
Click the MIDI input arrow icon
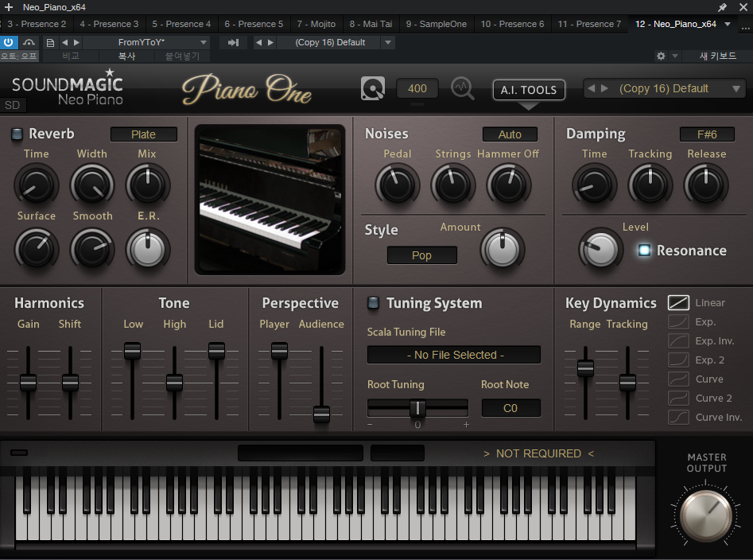pyautogui.click(x=233, y=42)
